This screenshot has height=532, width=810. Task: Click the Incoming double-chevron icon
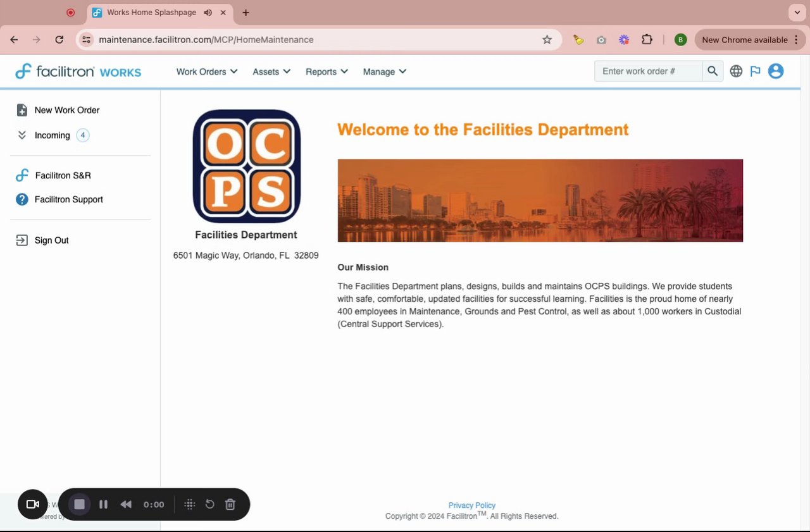click(x=22, y=135)
